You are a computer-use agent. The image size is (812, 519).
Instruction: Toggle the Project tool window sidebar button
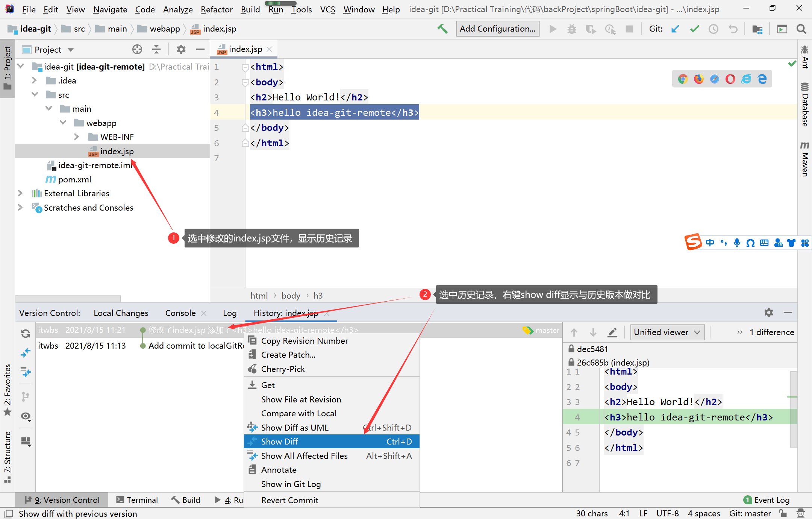point(7,68)
